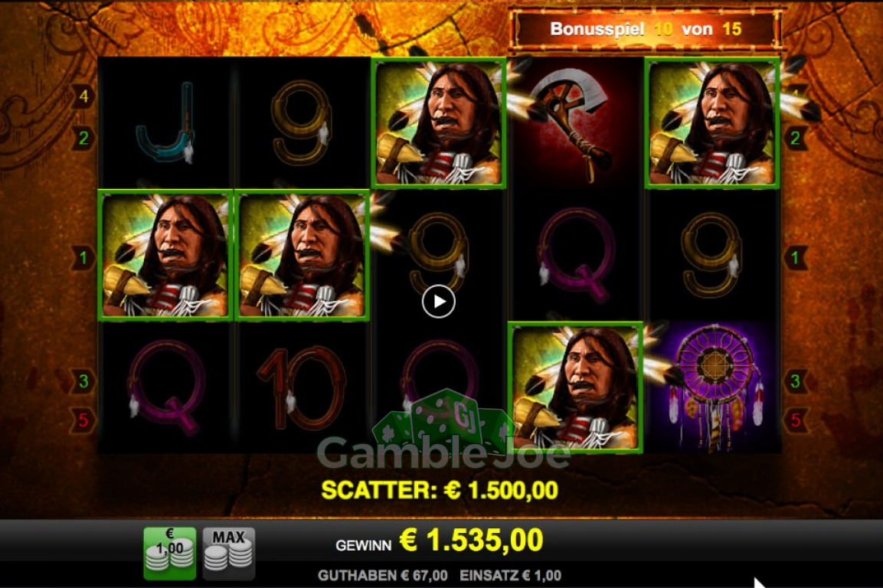Click the chief symbol in top-right reel
This screenshot has width=883, height=588.
pyautogui.click(x=712, y=122)
